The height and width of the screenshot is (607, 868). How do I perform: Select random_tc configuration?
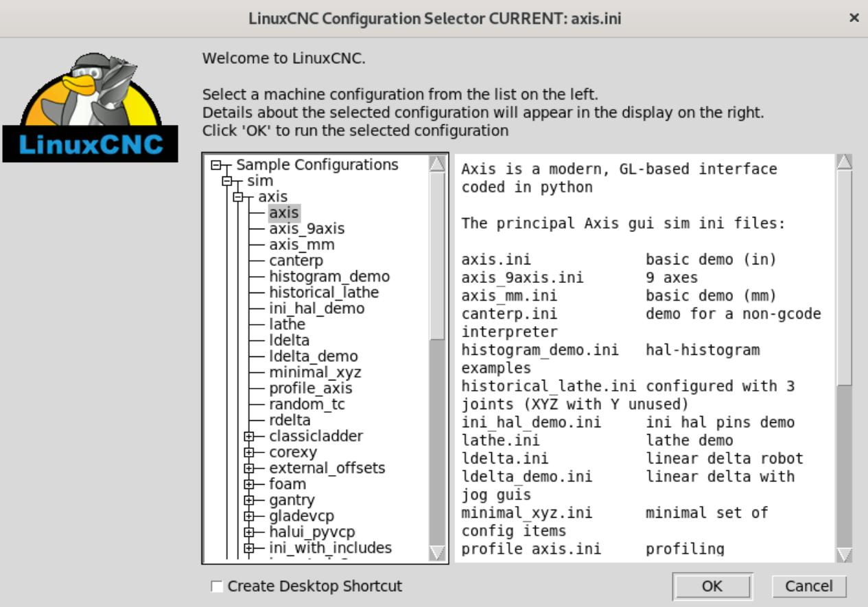pos(307,404)
